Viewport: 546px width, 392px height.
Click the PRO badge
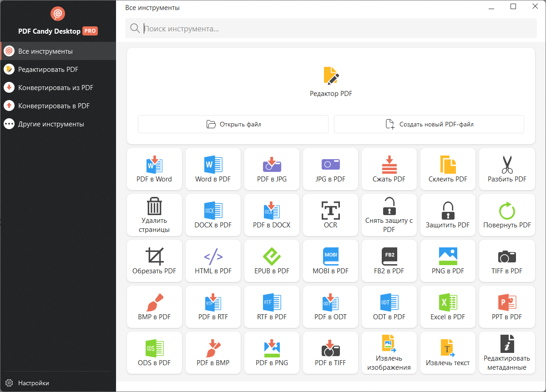click(90, 31)
